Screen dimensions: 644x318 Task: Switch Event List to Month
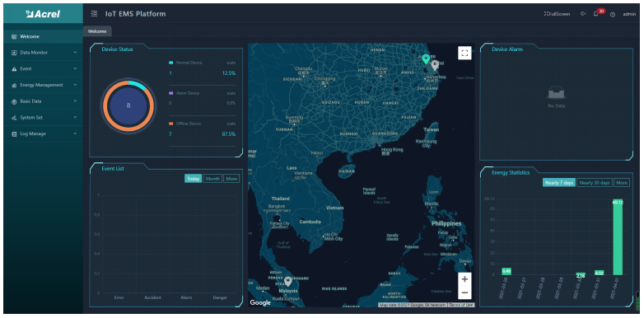pyautogui.click(x=212, y=178)
